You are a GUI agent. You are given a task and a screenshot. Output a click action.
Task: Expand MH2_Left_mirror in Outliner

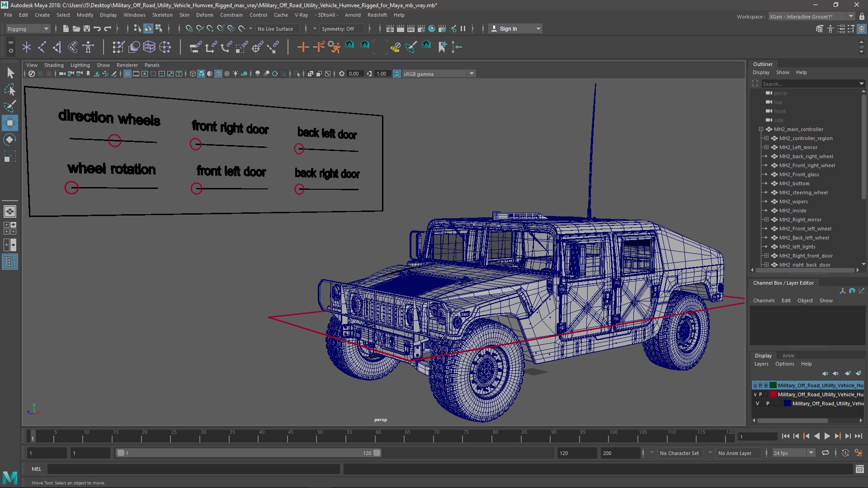tap(766, 147)
